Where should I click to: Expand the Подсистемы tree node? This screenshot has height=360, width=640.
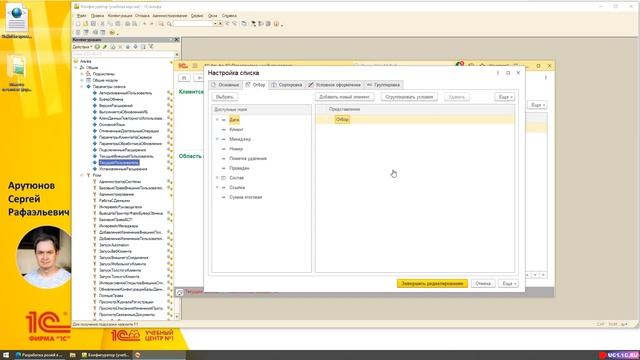82,74
